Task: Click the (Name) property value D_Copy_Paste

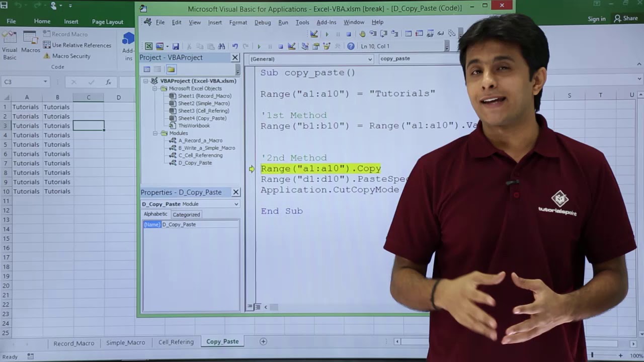Action: point(200,225)
